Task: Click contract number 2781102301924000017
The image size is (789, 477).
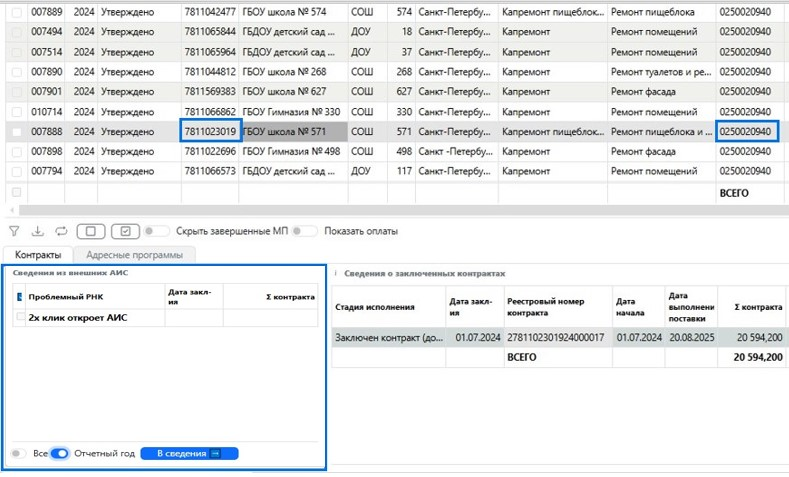Action: click(x=555, y=338)
